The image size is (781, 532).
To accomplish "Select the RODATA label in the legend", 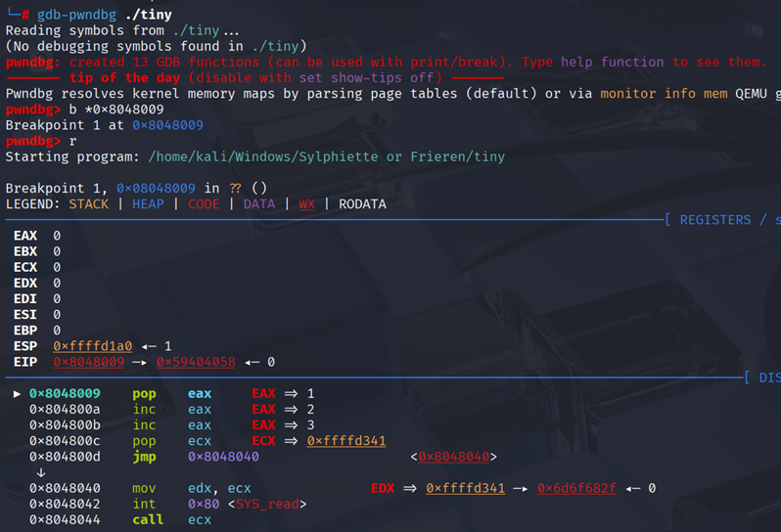I will coord(362,204).
